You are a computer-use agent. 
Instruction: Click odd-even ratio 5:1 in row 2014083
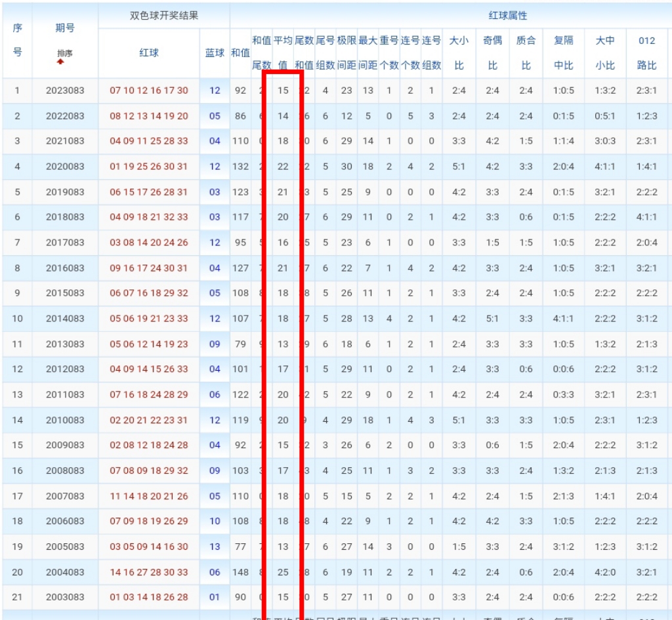coord(492,318)
